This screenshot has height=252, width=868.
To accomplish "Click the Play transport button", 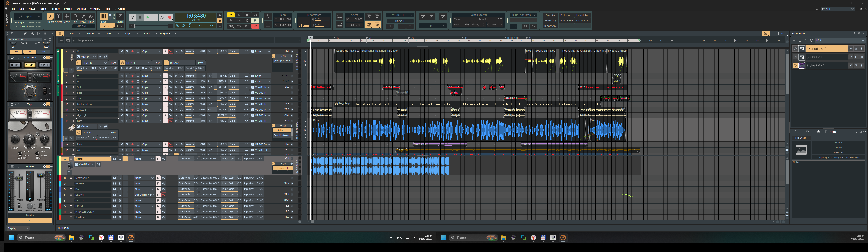I will 147,17.
